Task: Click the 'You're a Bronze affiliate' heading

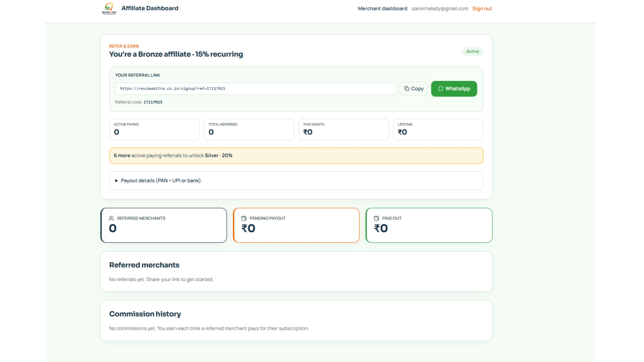Action: point(176,54)
